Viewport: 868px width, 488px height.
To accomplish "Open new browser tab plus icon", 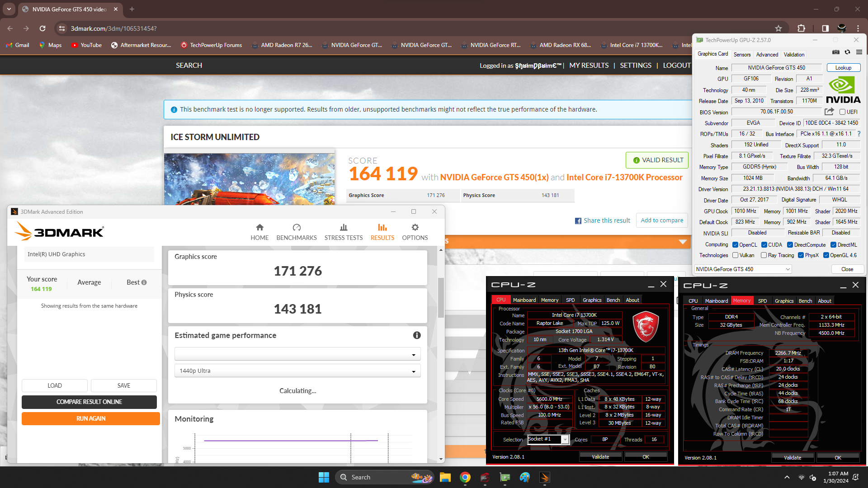I will pyautogui.click(x=132, y=9).
